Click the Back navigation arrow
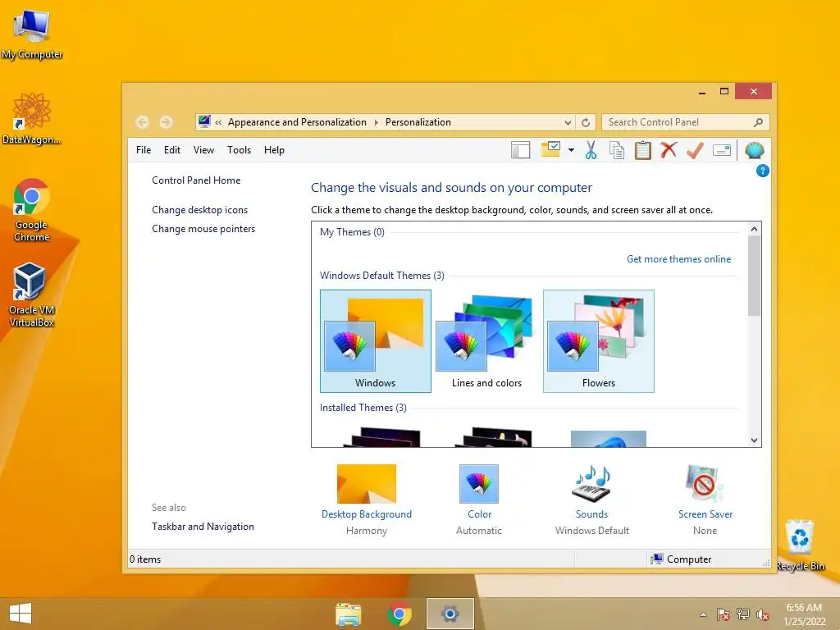The height and width of the screenshot is (630, 840). (142, 122)
